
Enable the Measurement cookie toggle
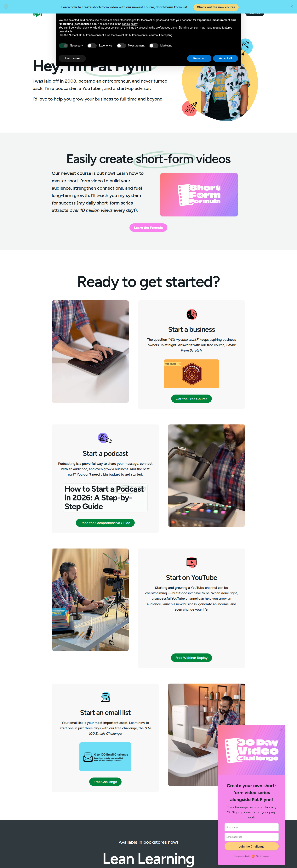[x=121, y=46]
